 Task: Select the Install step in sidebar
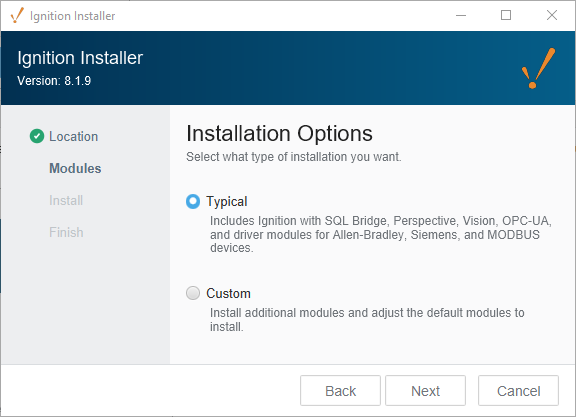pyautogui.click(x=66, y=200)
